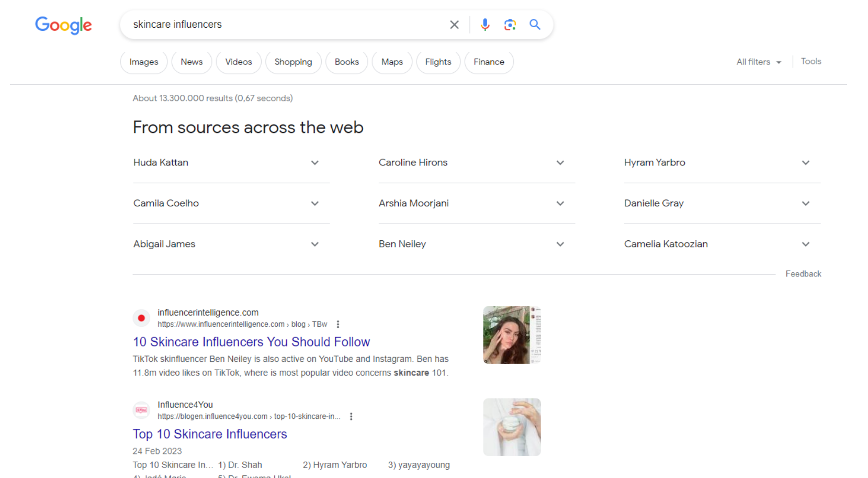868x478 pixels.
Task: Open the Influence4You result thumbnail
Action: coord(512,427)
